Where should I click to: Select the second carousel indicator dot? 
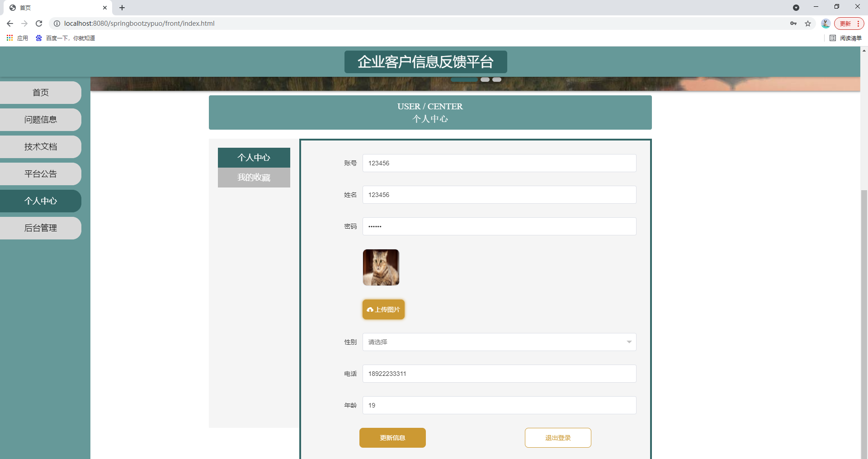485,79
